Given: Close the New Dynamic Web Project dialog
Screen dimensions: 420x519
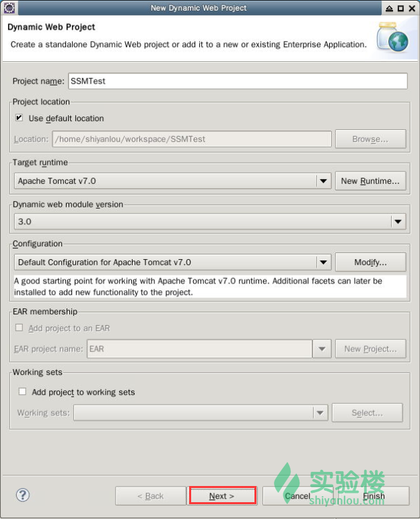Looking at the screenshot, I should coord(412,8).
